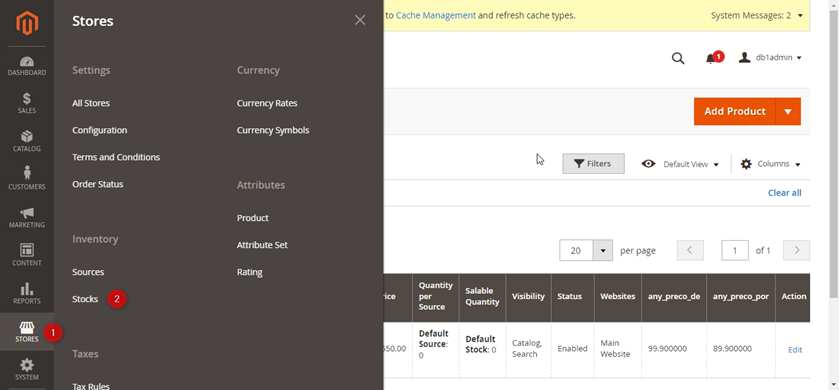The width and height of the screenshot is (839, 390).
Task: Open the Dashboard sidebar icon
Action: click(x=27, y=66)
